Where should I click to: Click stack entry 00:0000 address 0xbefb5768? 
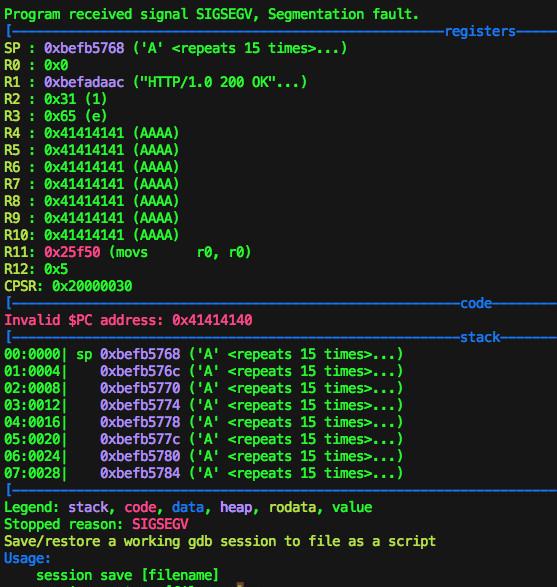(x=140, y=354)
